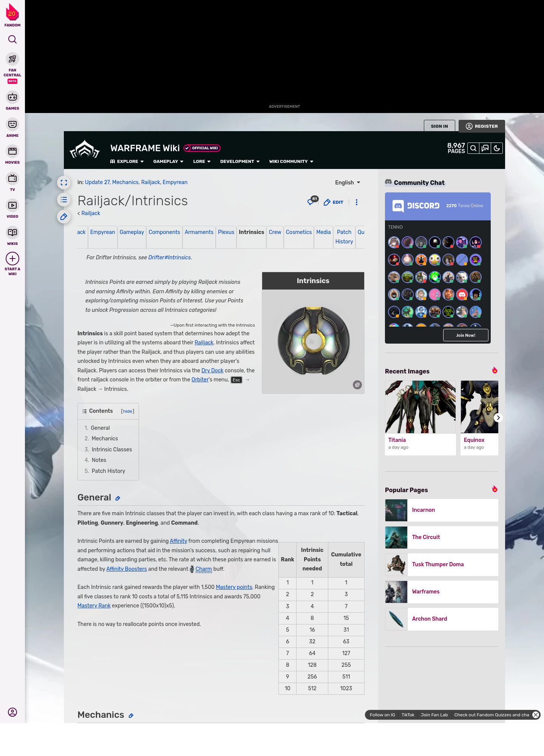Screen dimensions: 544x756
Task: Switch to the Components tab
Action: (x=164, y=232)
